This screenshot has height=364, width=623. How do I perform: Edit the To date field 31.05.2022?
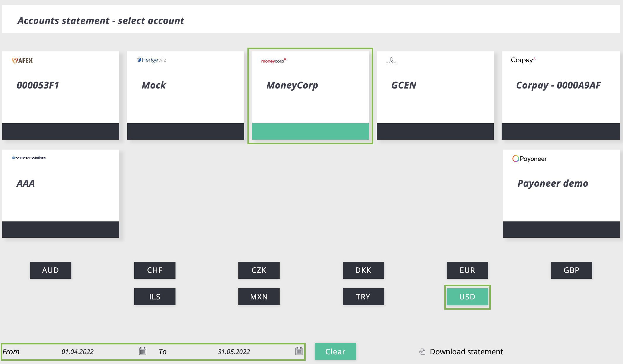tap(234, 352)
